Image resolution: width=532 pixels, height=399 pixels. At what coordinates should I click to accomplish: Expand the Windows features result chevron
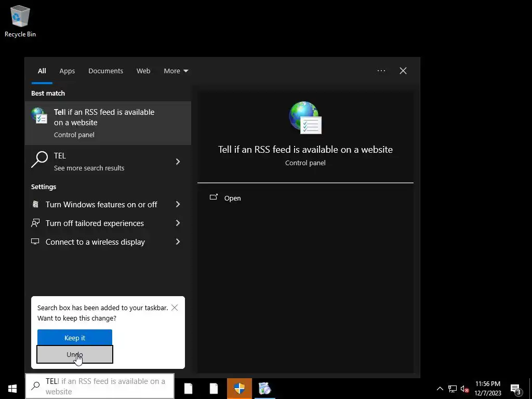(178, 204)
